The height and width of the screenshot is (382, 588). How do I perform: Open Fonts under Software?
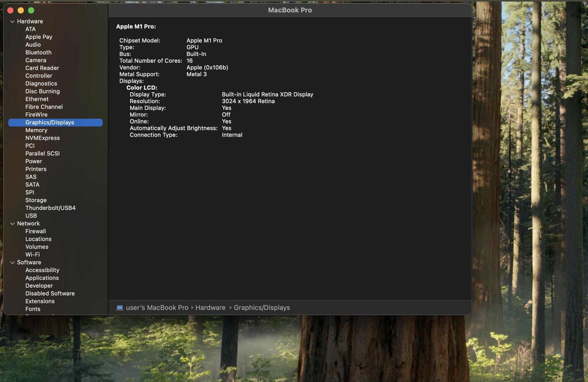click(33, 309)
